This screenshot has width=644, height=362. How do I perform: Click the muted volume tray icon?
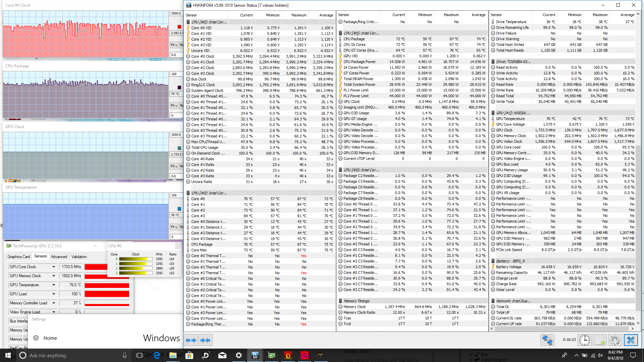pos(600,355)
